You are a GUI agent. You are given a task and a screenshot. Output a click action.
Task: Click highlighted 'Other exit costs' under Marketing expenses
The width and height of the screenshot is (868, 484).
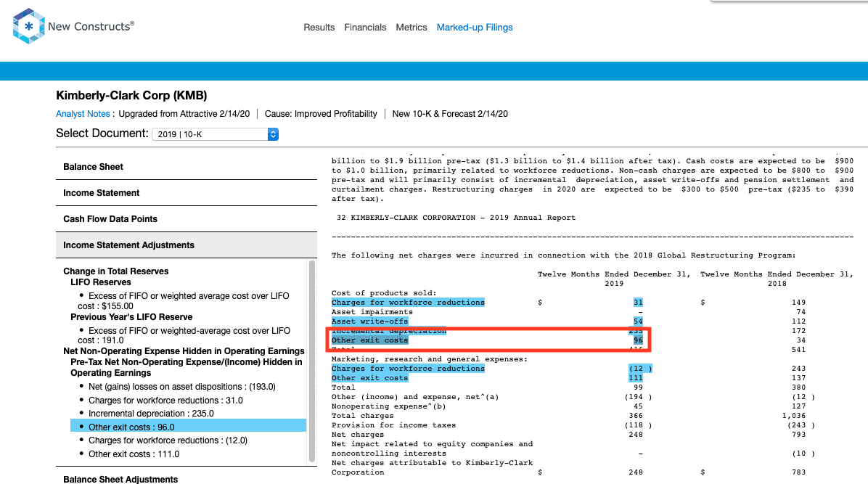(x=370, y=377)
